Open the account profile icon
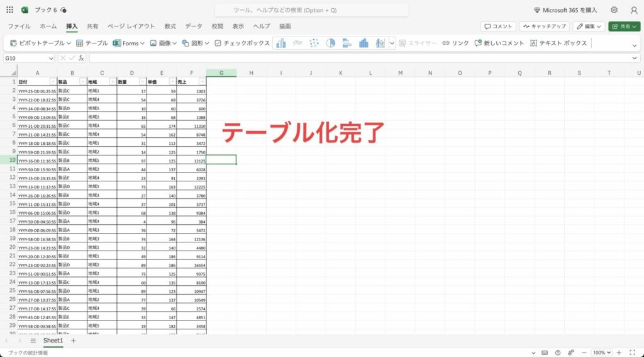 tap(634, 10)
